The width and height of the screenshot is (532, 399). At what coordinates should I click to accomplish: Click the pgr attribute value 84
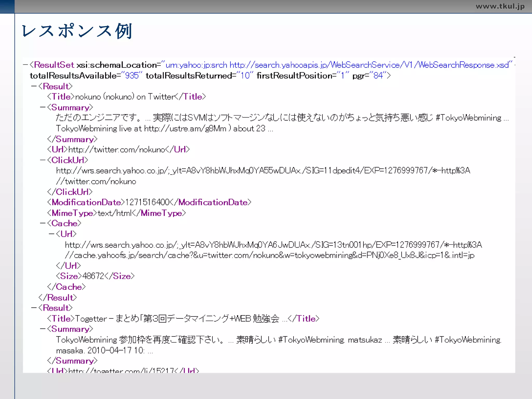[x=378, y=76]
